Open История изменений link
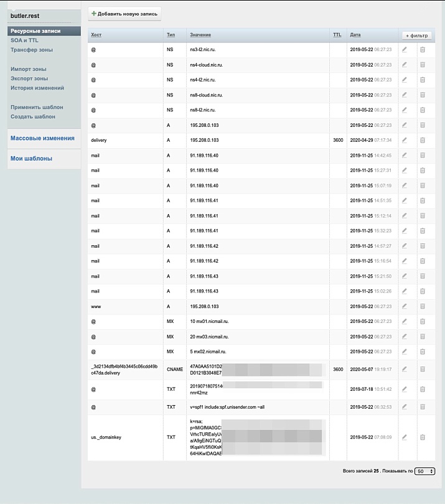This screenshot has height=504, width=445. click(x=37, y=88)
